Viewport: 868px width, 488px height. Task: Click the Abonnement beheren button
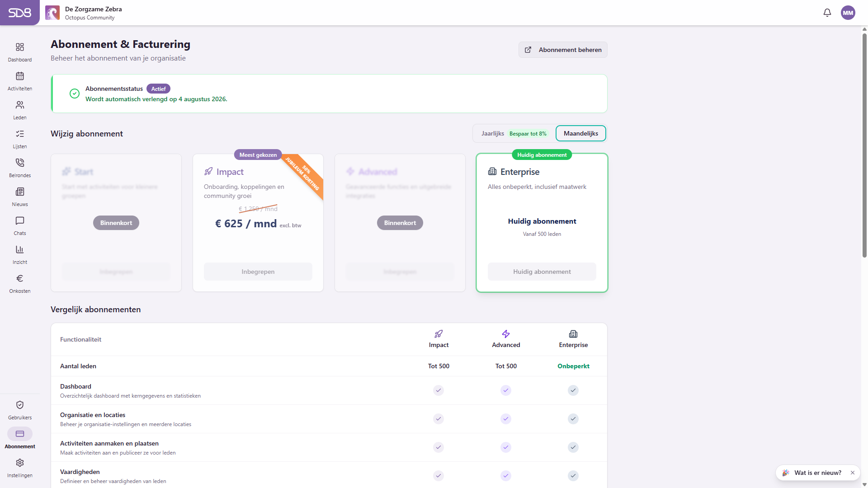(563, 50)
